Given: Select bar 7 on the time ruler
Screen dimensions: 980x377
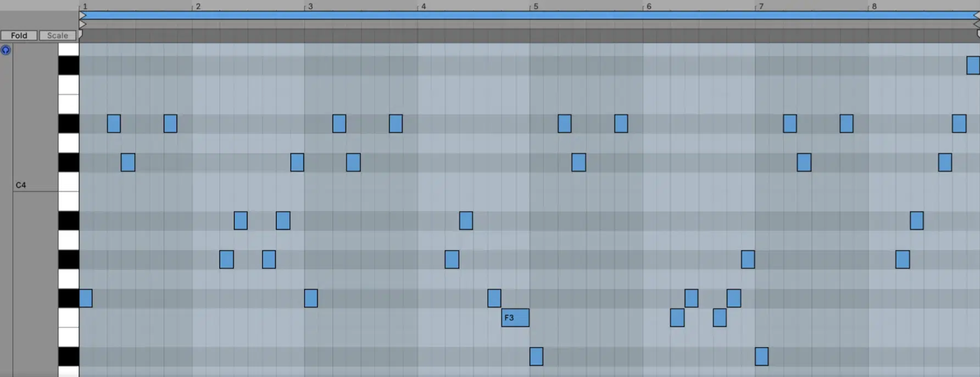Looking at the screenshot, I should point(761,6).
